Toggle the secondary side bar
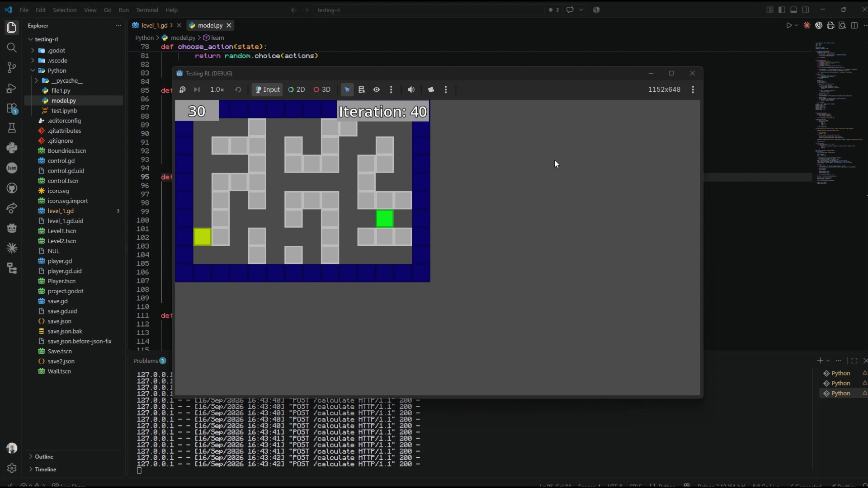868x488 pixels. pyautogui.click(x=806, y=10)
